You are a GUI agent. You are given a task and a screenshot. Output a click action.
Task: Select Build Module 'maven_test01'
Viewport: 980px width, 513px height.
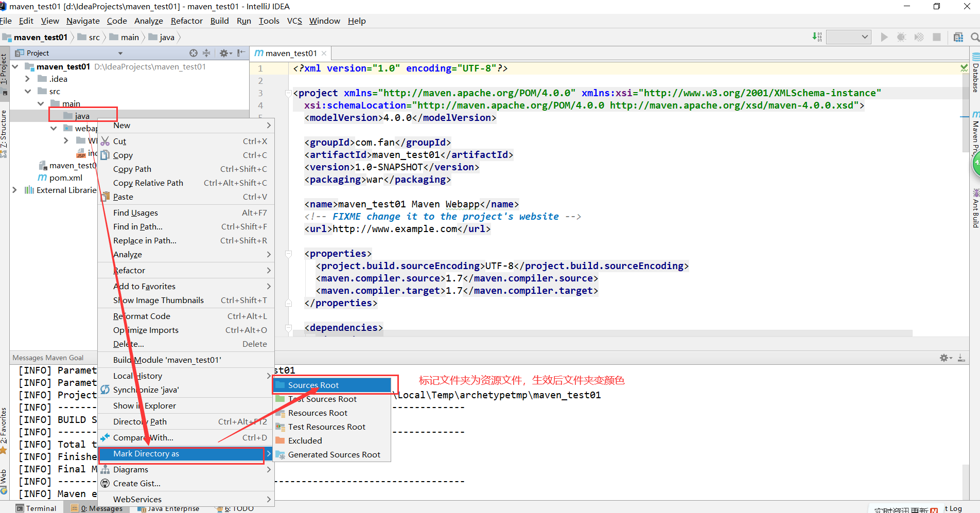point(186,360)
